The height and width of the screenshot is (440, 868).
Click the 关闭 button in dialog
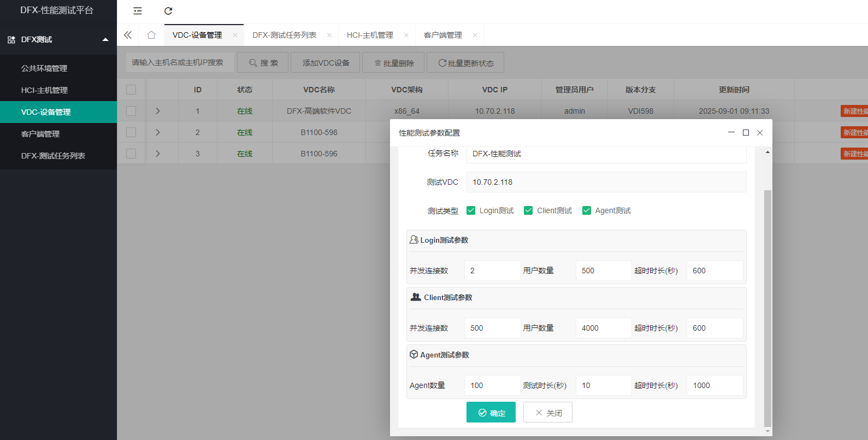(x=548, y=413)
